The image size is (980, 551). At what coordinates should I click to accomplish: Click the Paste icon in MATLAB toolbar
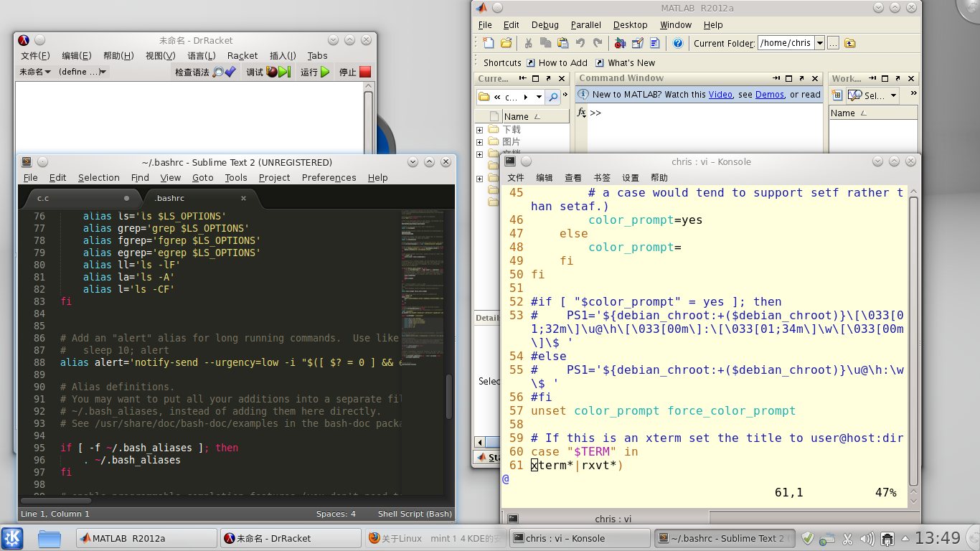click(x=562, y=43)
